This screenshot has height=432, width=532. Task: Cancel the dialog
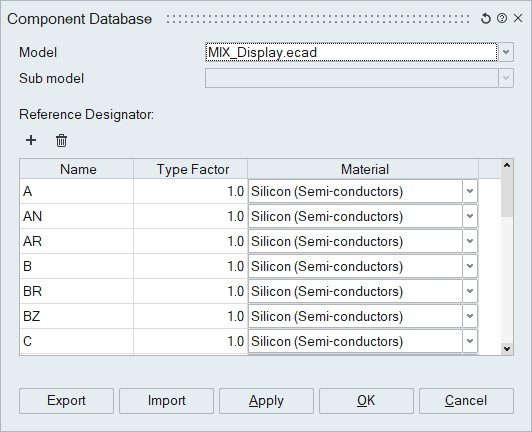466,401
